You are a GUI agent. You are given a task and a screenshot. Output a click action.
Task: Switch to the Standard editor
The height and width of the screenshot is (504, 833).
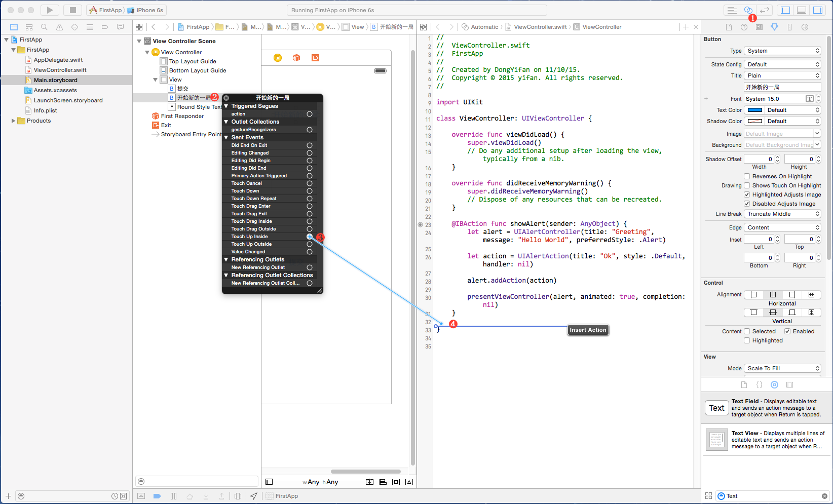(x=732, y=10)
